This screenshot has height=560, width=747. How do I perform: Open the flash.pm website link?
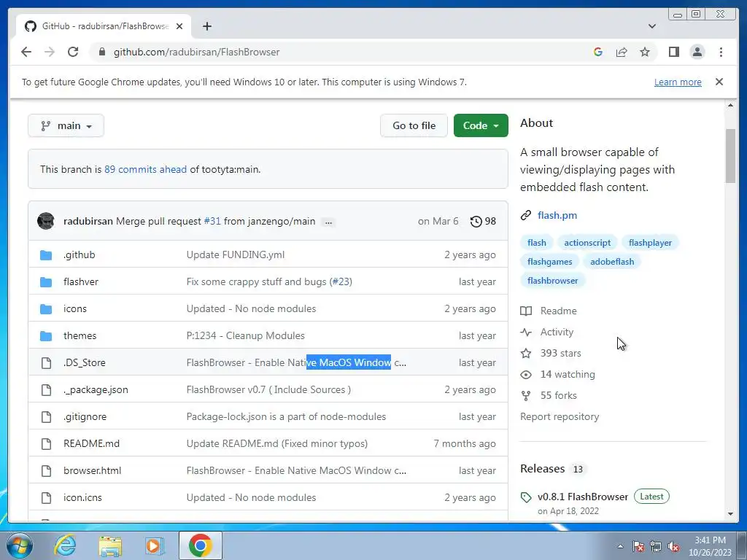(557, 215)
